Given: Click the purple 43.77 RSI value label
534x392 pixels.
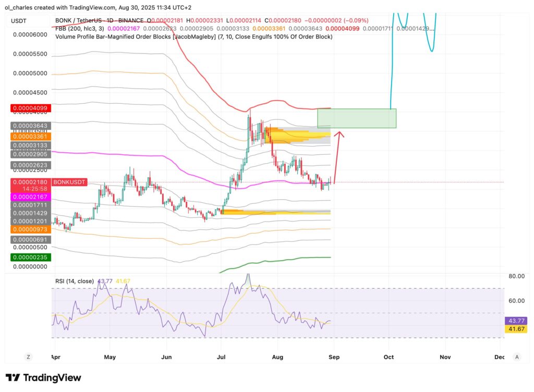Looking at the screenshot, I should 516,321.
